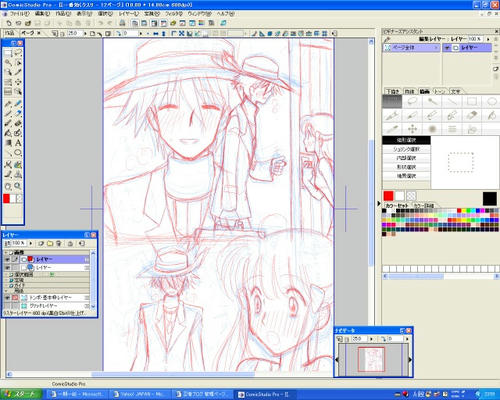Hide the selected red layer via eye icon

tap(7, 259)
